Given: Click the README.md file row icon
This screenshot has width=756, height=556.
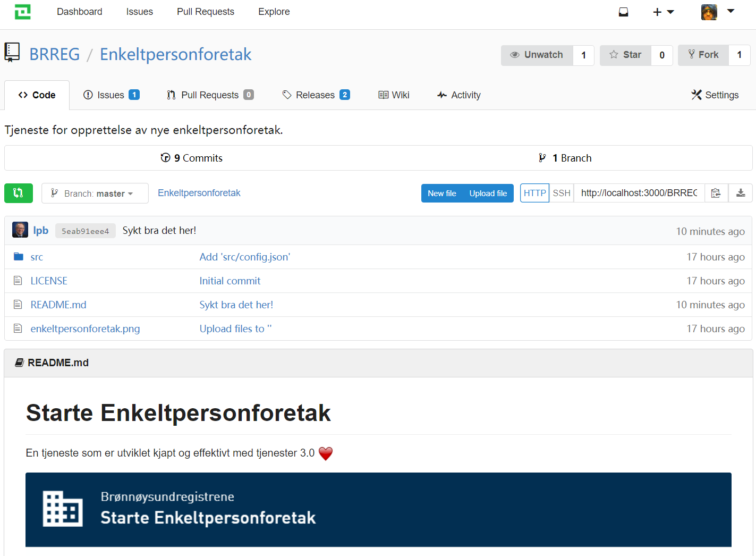Looking at the screenshot, I should pyautogui.click(x=18, y=305).
